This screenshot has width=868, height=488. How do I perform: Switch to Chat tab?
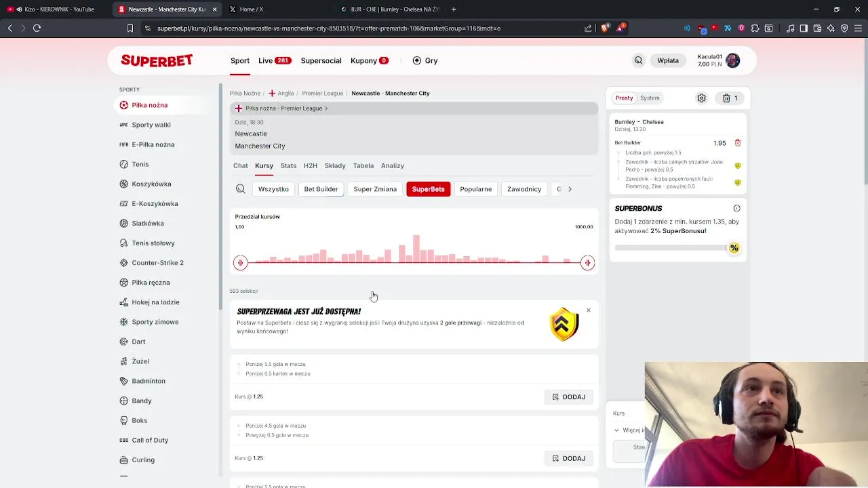tap(241, 165)
